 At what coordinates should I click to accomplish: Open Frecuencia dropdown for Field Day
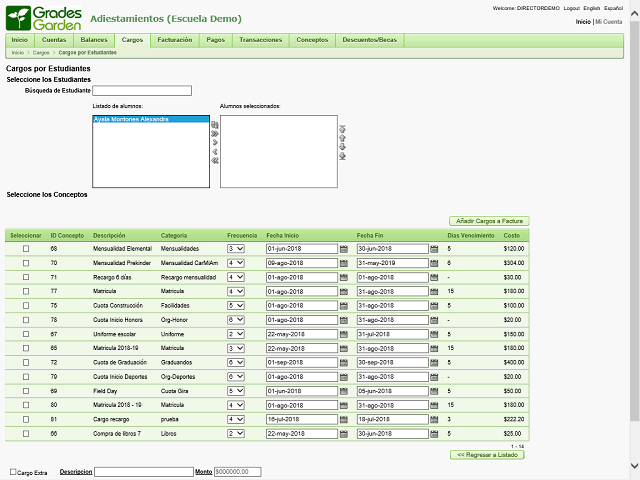[236, 391]
